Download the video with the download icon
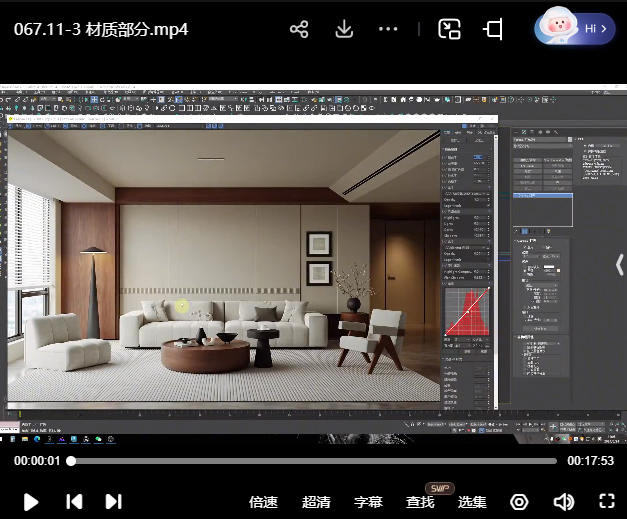 pos(344,30)
